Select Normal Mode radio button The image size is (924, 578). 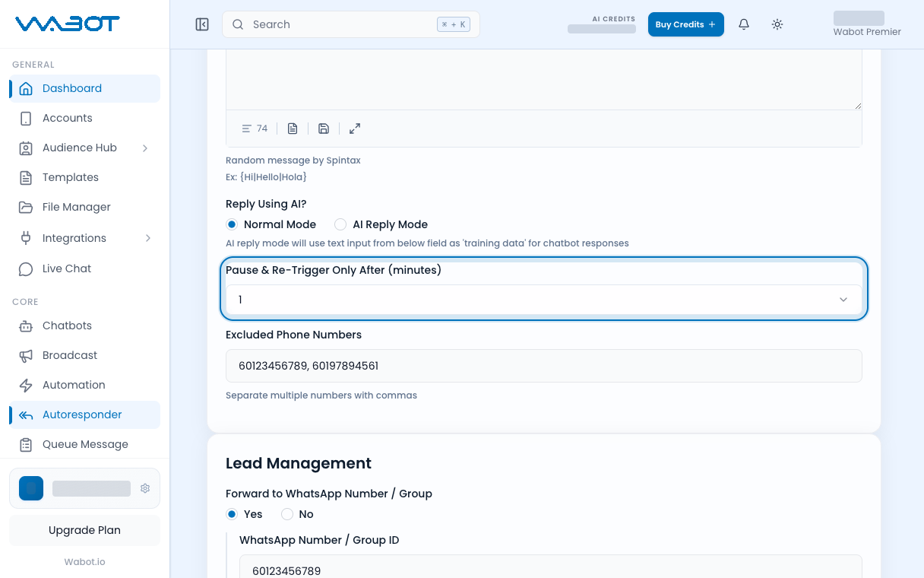point(232,224)
